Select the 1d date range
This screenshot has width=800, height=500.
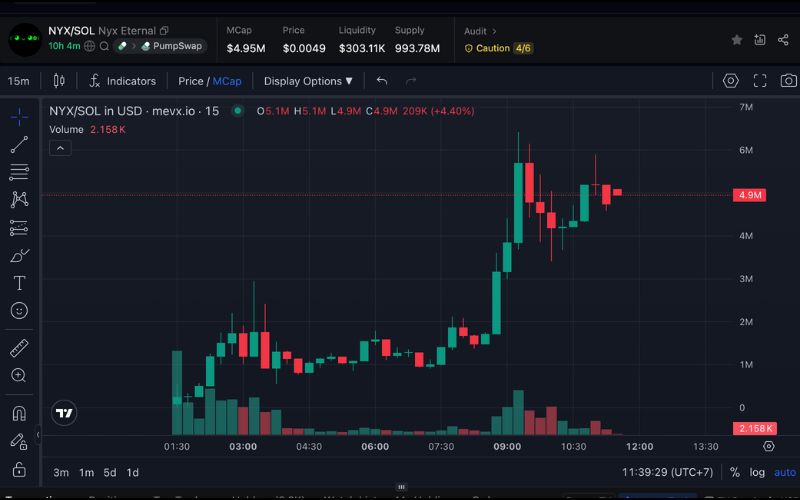click(133, 472)
